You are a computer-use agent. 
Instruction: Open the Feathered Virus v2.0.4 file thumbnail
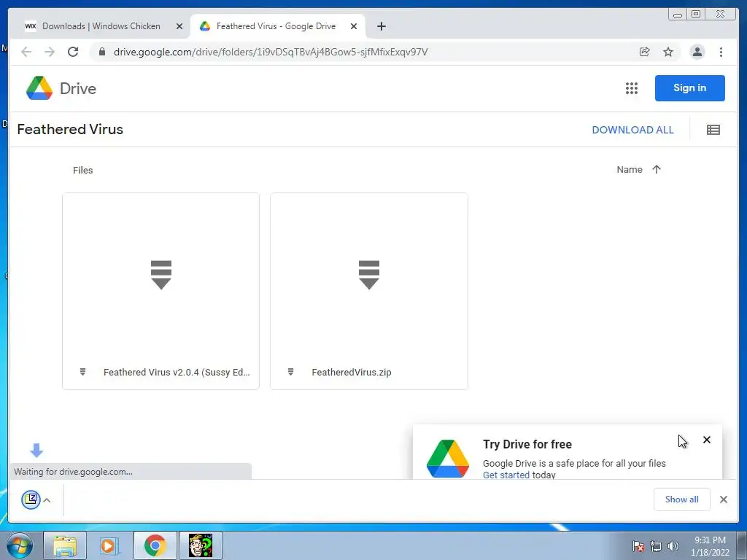161,275
